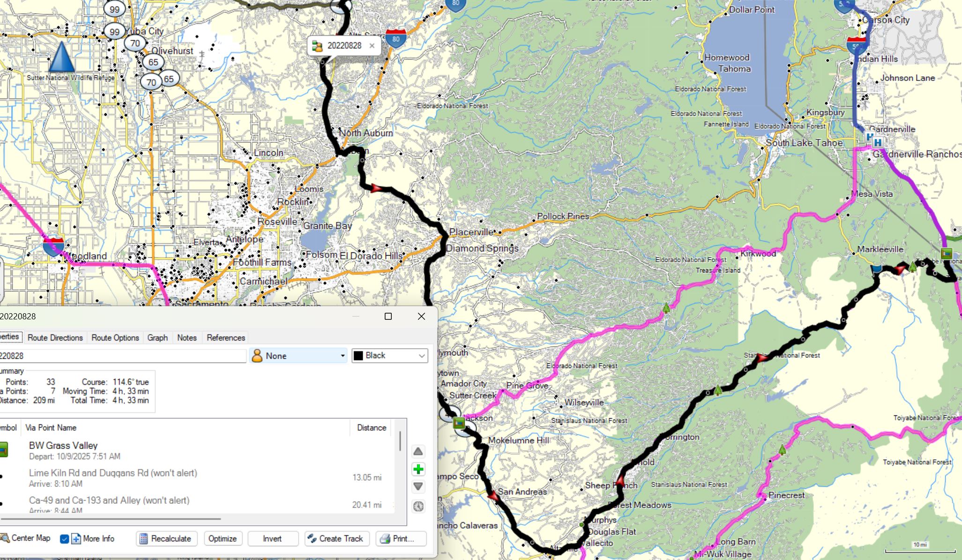Click the Invert route button
Viewport: 962px width, 560px height.
point(272,538)
